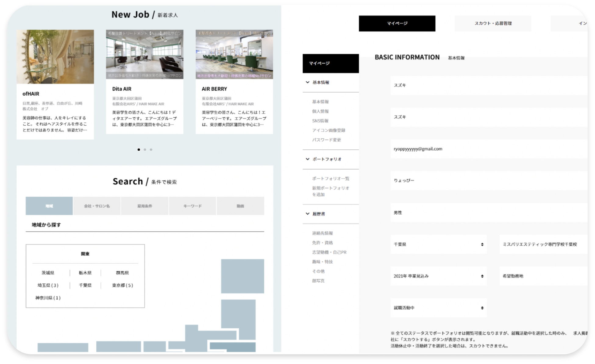Click the 東京都 (5) region link

[122, 285]
